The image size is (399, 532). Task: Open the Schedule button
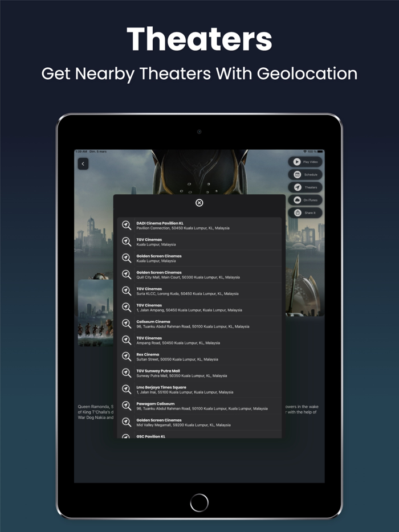(x=306, y=174)
